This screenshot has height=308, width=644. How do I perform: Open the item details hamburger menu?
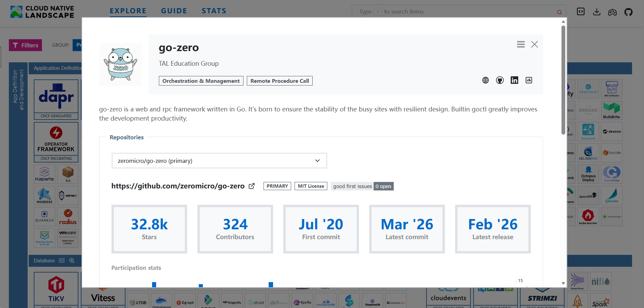coord(521,44)
